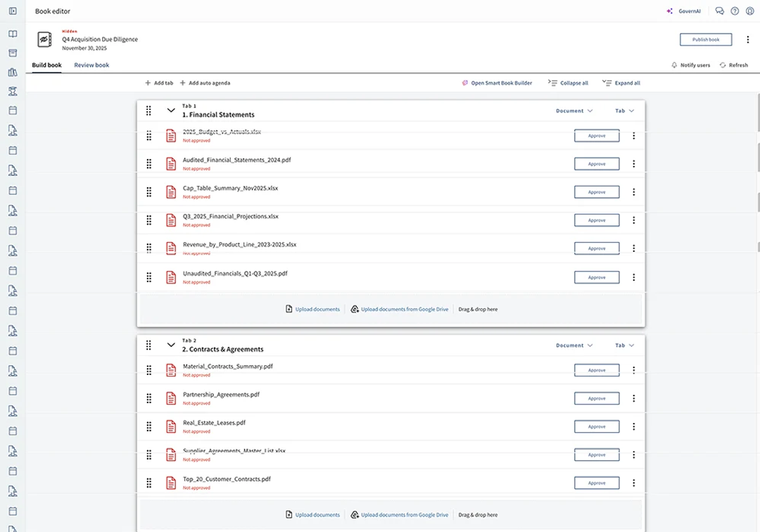Click Add auto agenda
760x532 pixels.
tap(205, 83)
